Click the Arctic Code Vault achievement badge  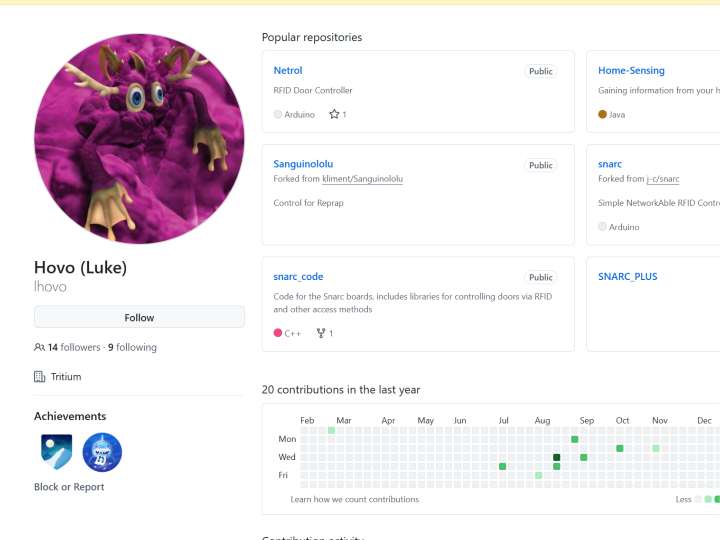click(56, 452)
